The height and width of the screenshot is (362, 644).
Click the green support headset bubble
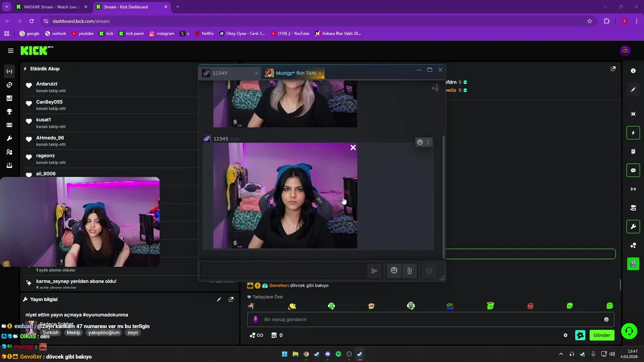coord(629,331)
